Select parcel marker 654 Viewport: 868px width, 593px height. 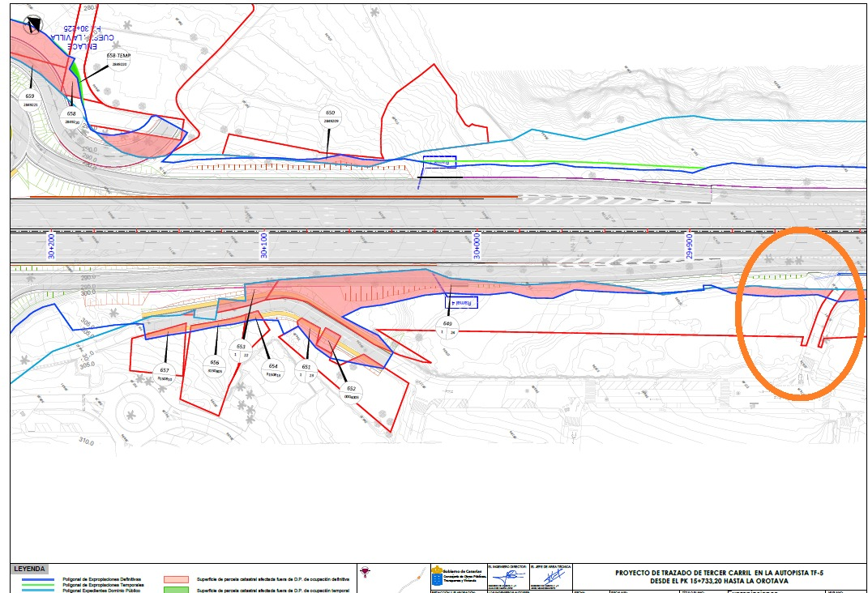273,370
